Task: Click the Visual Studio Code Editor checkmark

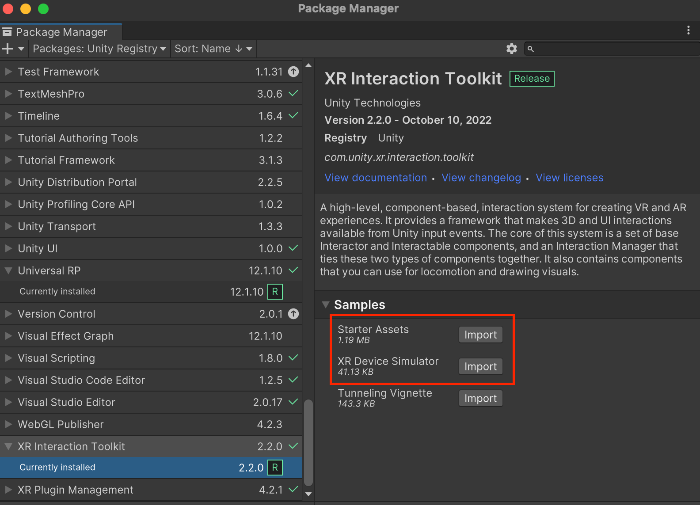Action: tap(293, 380)
